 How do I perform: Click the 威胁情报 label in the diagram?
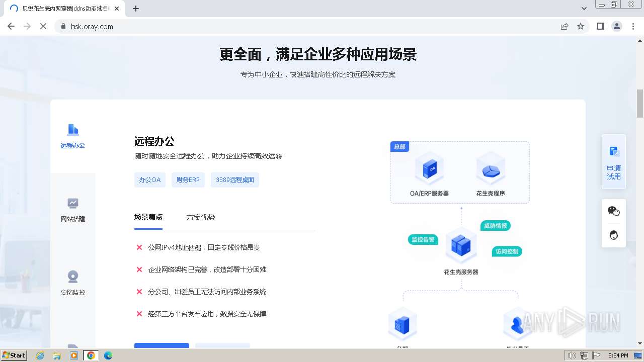pos(496,226)
